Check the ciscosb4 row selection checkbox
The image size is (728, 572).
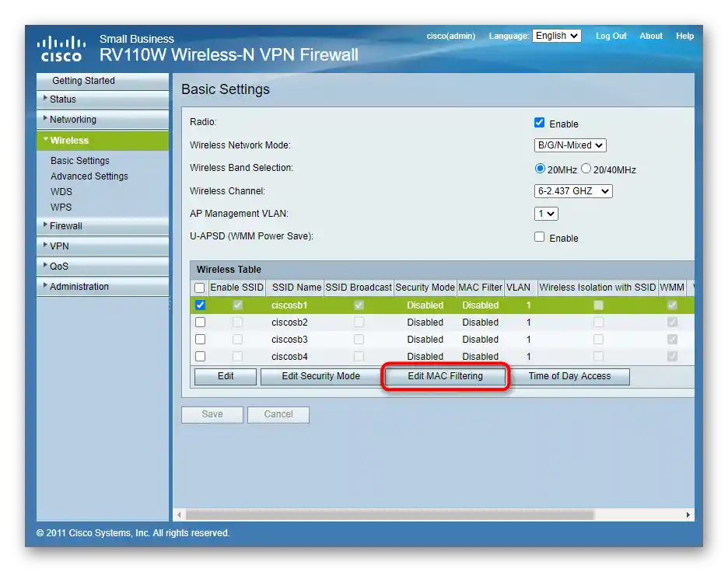click(x=200, y=356)
